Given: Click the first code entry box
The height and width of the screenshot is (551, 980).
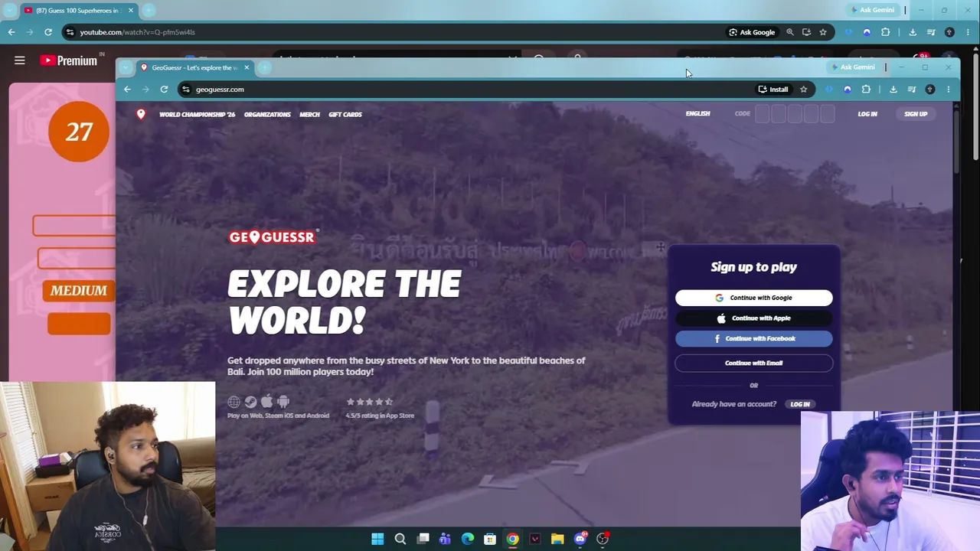Looking at the screenshot, I should tap(763, 114).
